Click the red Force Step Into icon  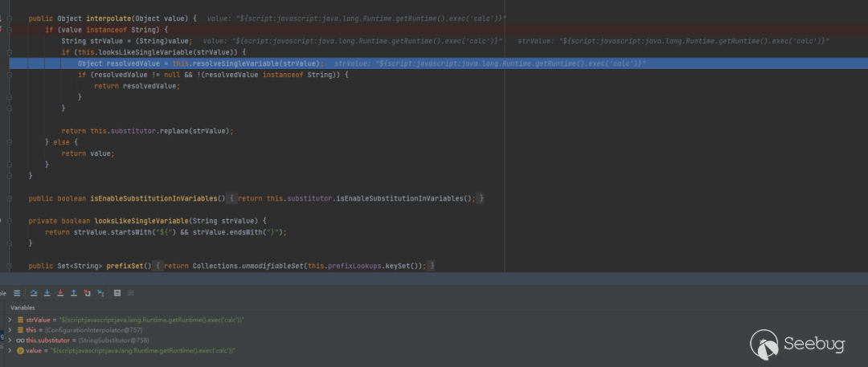(60, 293)
